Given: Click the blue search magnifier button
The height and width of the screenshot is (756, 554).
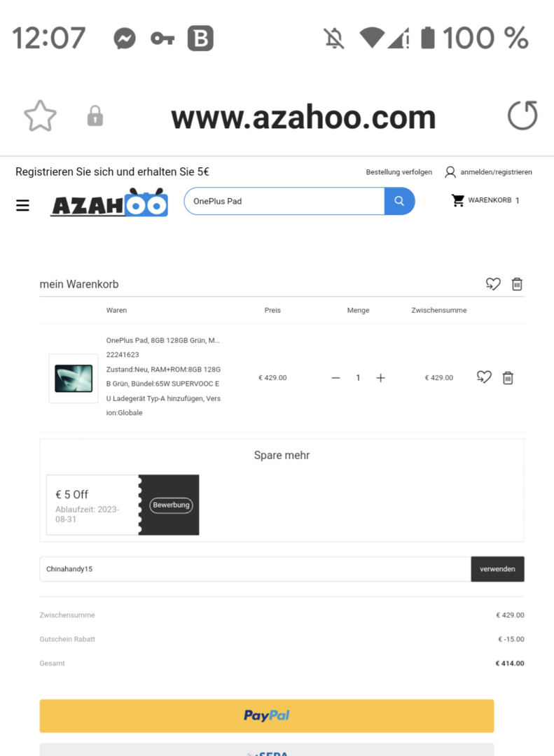Looking at the screenshot, I should tap(399, 201).
